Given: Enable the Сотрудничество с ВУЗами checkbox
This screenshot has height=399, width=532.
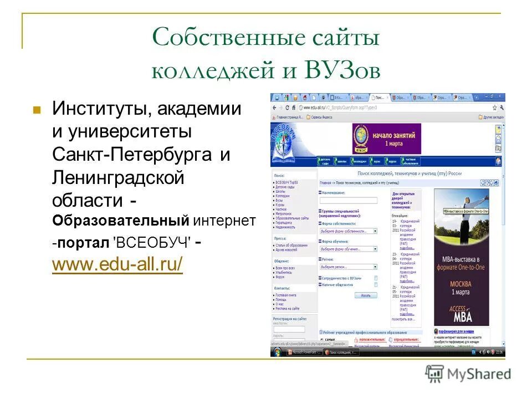Looking at the screenshot, I should 375,278.
